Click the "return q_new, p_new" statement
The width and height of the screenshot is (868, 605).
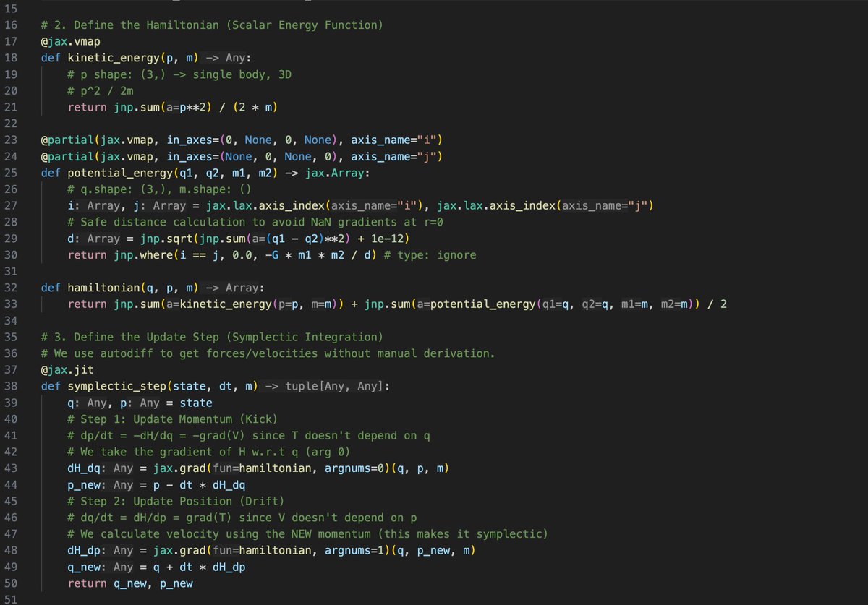pos(130,583)
